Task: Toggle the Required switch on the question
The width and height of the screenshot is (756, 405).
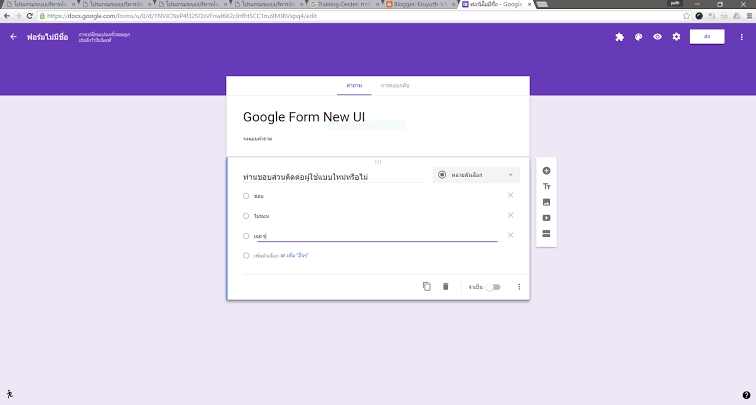Action: tap(493, 287)
